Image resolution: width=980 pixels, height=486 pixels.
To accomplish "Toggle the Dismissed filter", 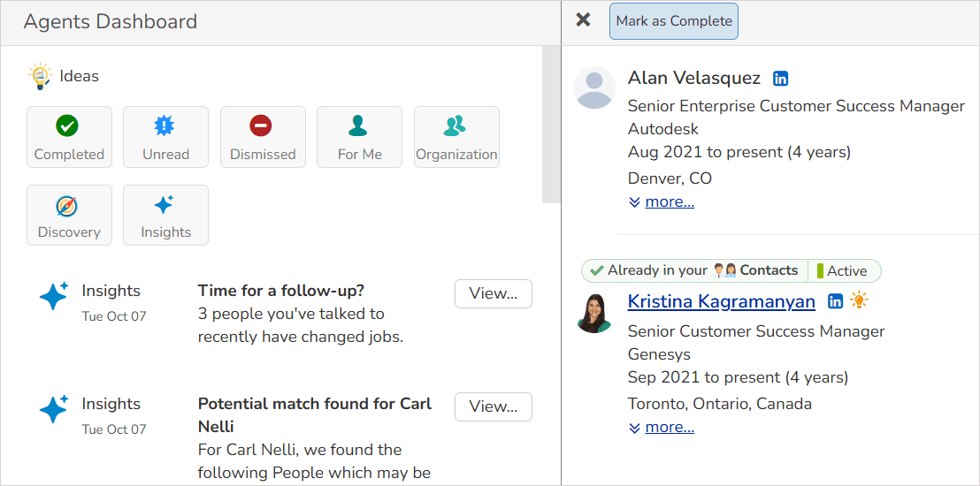I will click(x=263, y=137).
